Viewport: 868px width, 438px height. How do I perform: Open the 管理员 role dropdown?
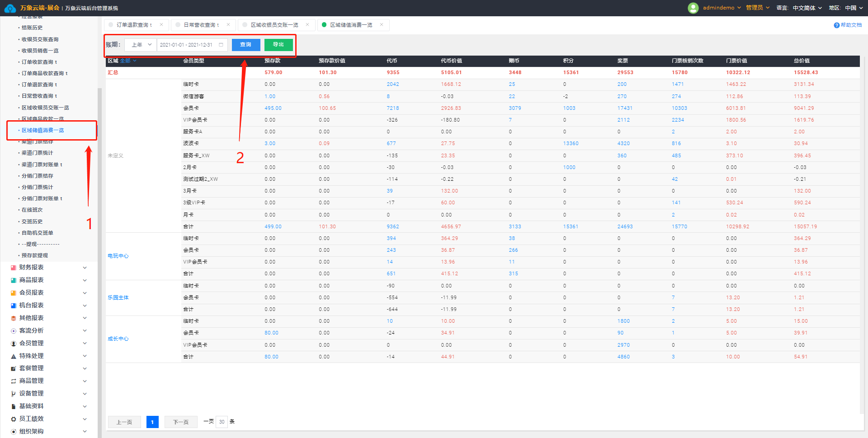[758, 8]
